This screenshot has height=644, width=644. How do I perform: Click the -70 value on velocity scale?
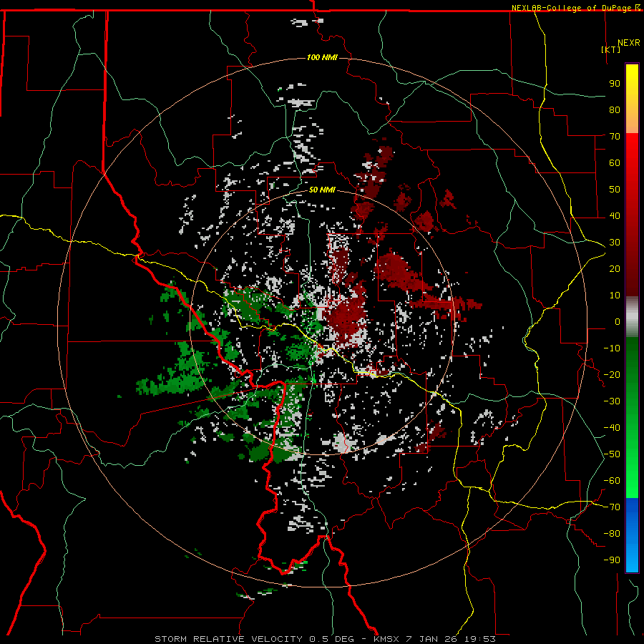(x=612, y=507)
